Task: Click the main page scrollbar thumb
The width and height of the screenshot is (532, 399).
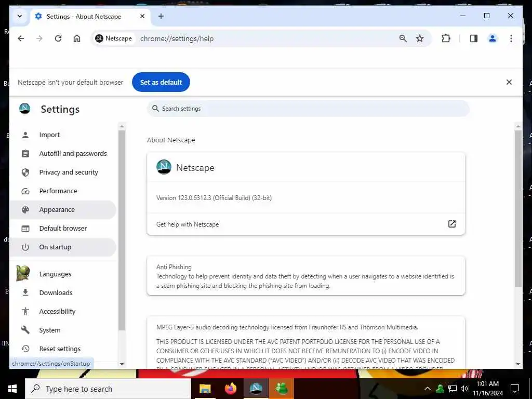Action: click(x=518, y=209)
